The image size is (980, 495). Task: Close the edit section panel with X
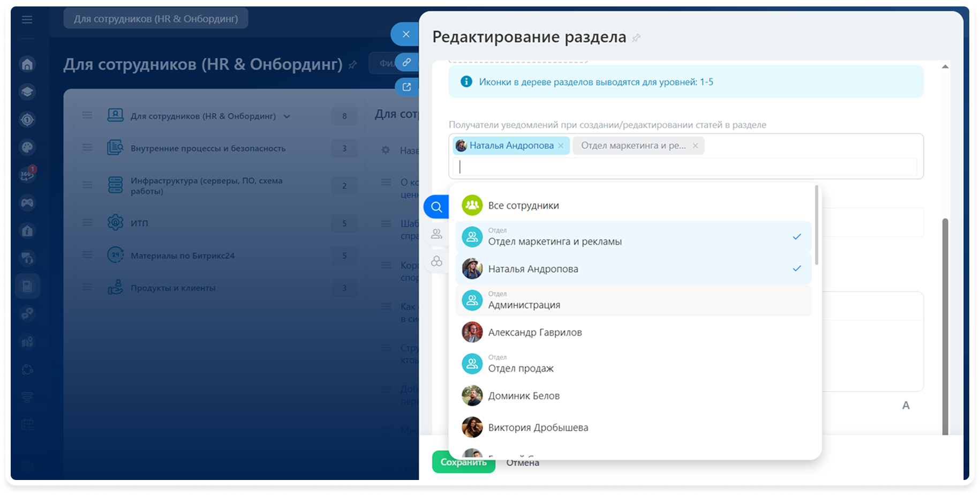[x=406, y=34]
